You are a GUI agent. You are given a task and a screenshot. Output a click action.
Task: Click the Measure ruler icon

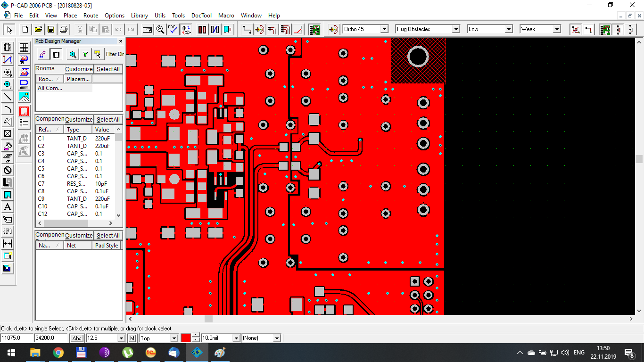pos(148,29)
